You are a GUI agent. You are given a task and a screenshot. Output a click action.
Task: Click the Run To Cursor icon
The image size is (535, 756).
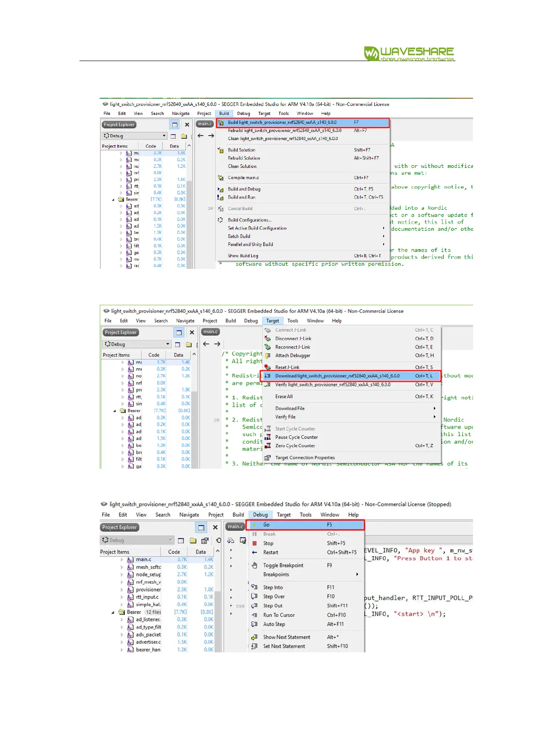(x=255, y=615)
